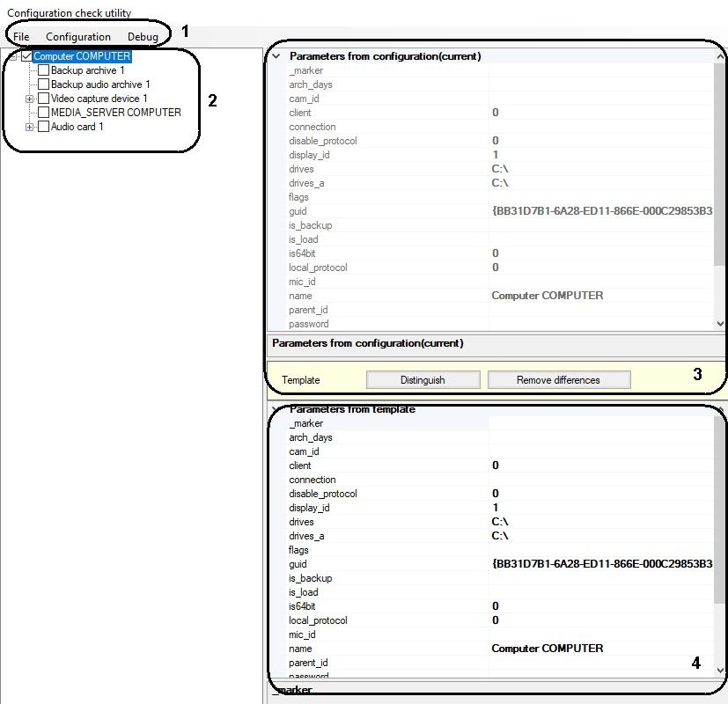This screenshot has height=704, width=728.
Task: Select is_load row in current configuration
Action: point(500,239)
